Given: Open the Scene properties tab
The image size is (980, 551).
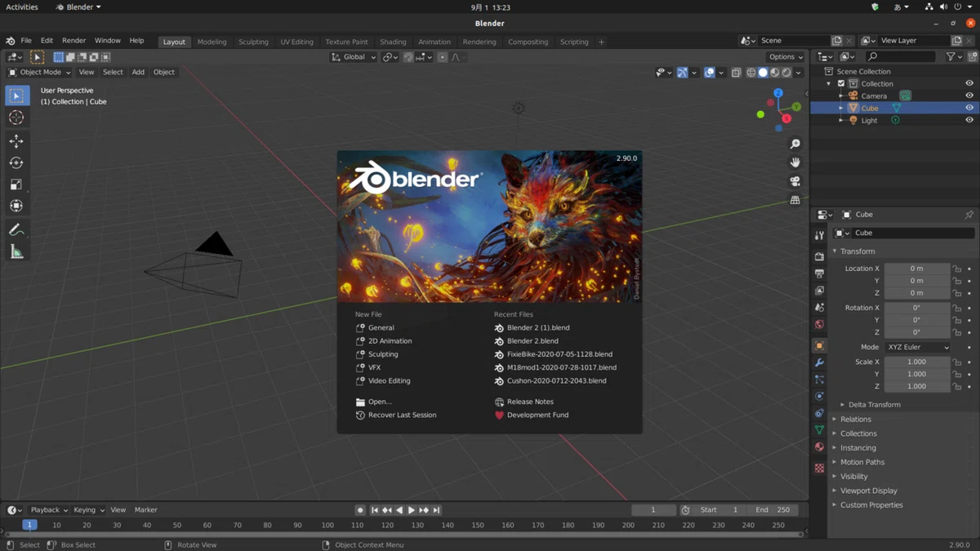Looking at the screenshot, I should point(819,308).
